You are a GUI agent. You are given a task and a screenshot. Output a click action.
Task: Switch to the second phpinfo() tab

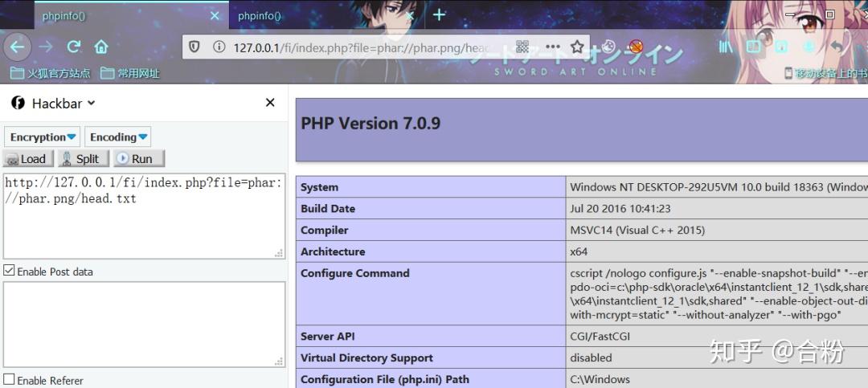(259, 16)
